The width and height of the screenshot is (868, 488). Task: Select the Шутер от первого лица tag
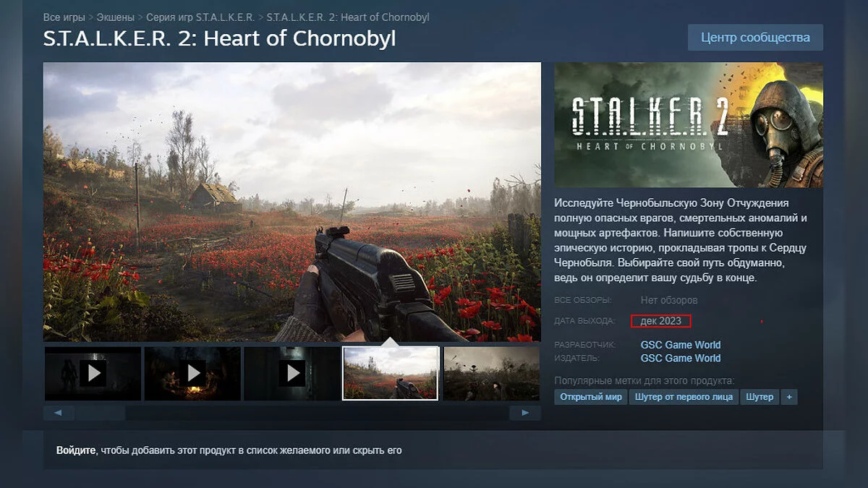click(684, 397)
